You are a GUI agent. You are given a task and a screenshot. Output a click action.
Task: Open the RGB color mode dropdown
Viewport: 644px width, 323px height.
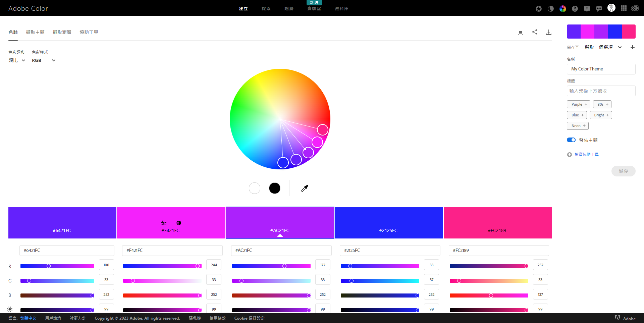pyautogui.click(x=44, y=60)
